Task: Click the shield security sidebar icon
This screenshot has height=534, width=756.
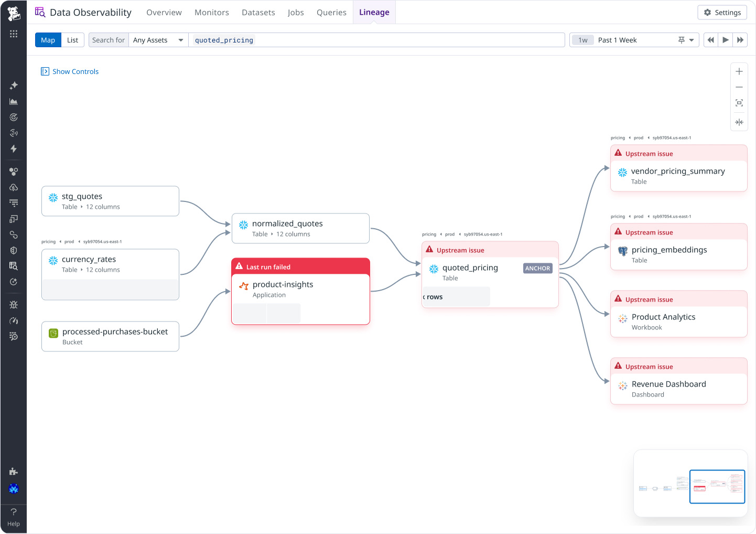Action: (14, 250)
